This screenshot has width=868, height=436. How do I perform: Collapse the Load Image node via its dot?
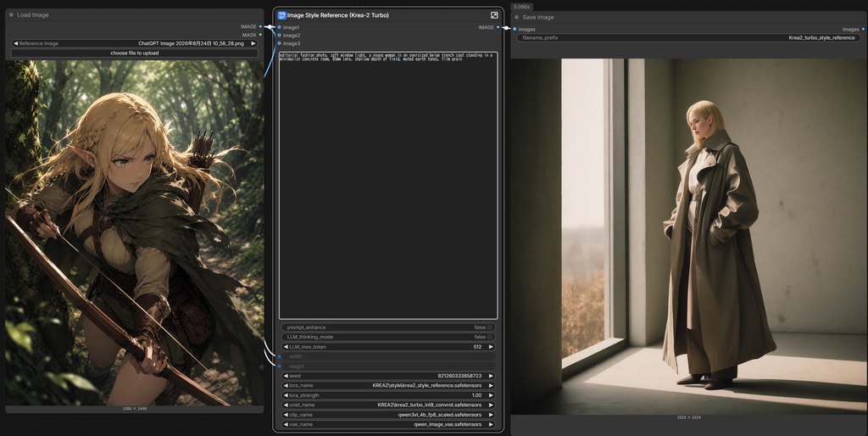click(11, 15)
